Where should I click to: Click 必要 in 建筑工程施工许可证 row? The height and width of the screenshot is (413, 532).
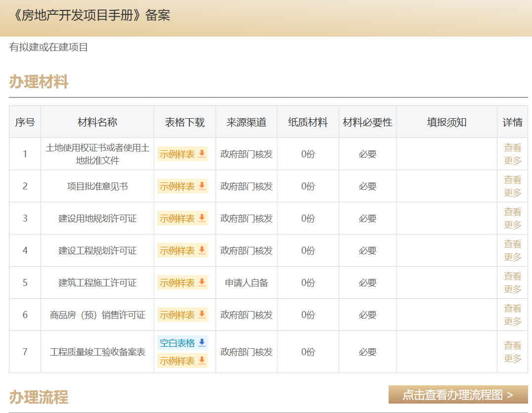(x=367, y=283)
